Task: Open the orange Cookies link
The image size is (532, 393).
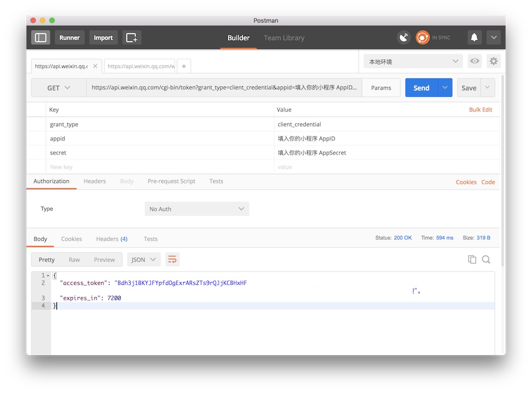Action: click(466, 182)
